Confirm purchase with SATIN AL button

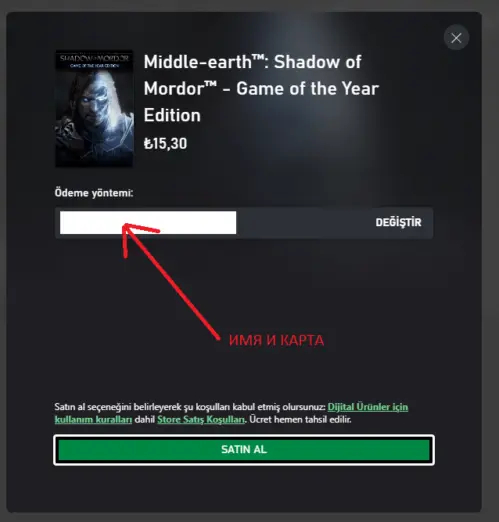[244, 450]
